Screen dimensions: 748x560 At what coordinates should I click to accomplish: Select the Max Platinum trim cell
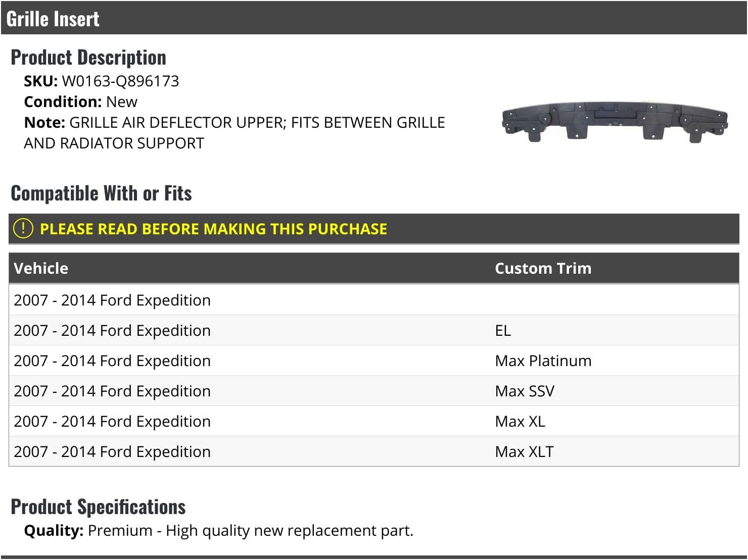[543, 361]
